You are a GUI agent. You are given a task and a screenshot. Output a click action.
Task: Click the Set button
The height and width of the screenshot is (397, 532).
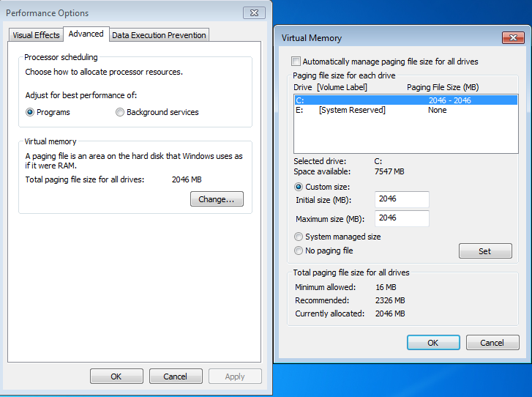[485, 251]
